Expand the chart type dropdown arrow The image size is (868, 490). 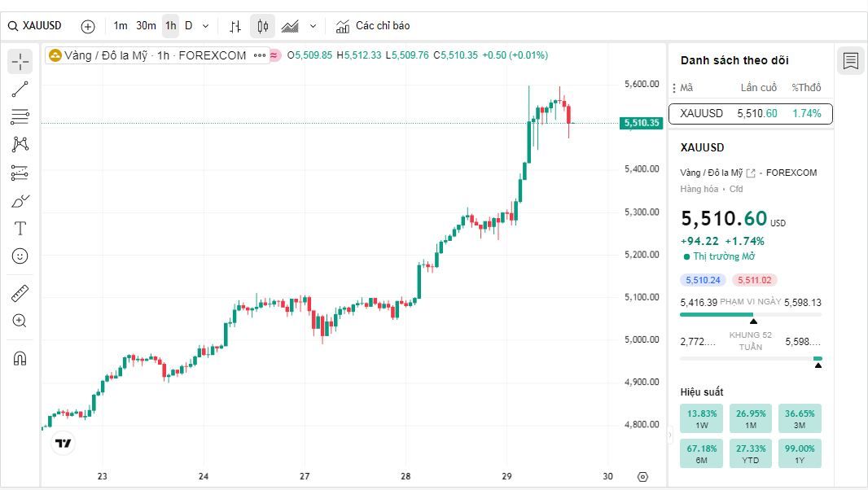(313, 26)
